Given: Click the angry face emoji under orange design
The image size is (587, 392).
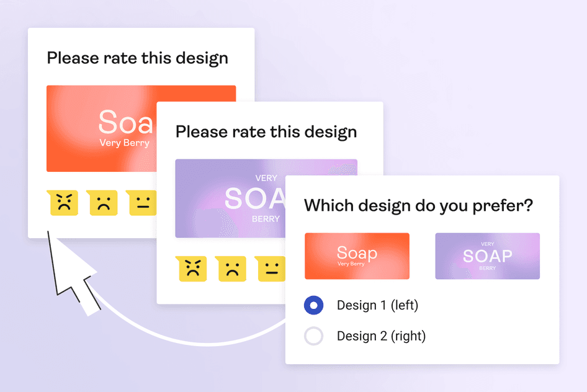Looking at the screenshot, I should tap(63, 203).
